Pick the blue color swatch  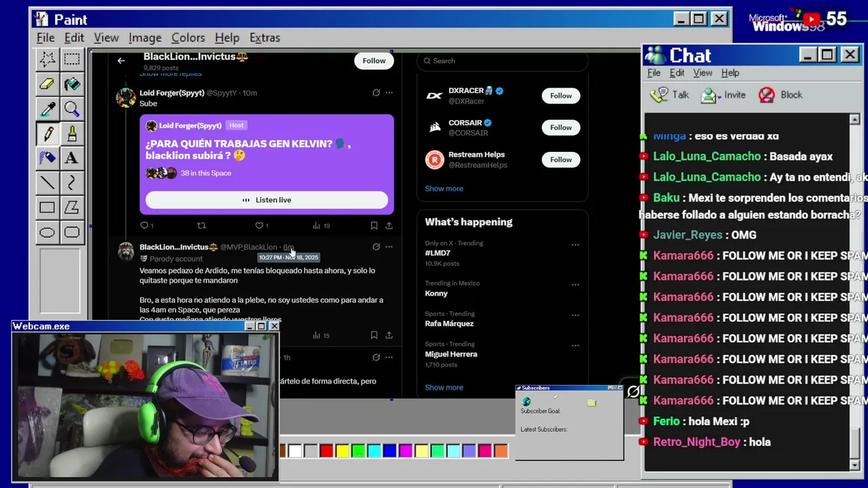pyautogui.click(x=390, y=451)
